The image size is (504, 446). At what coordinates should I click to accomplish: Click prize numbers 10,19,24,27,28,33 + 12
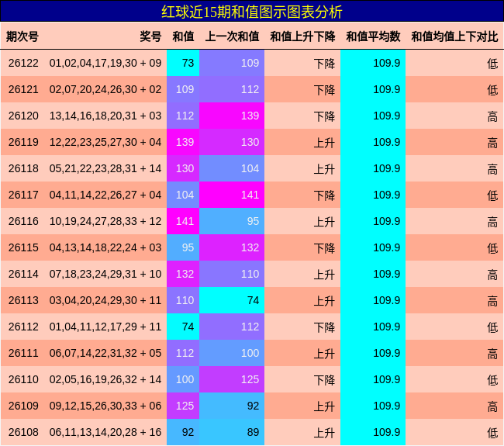tap(105, 221)
